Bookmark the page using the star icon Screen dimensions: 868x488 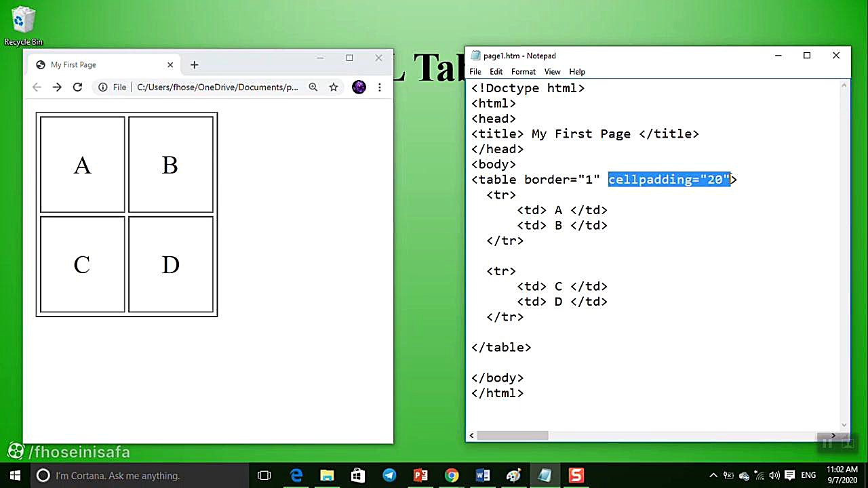[x=333, y=87]
